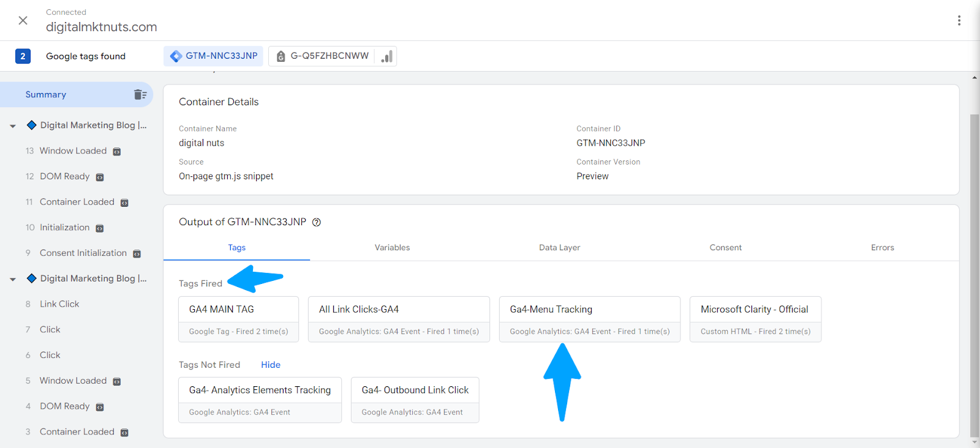Image resolution: width=980 pixels, height=448 pixels.
Task: Select event 11 Container Loaded
Action: (77, 202)
